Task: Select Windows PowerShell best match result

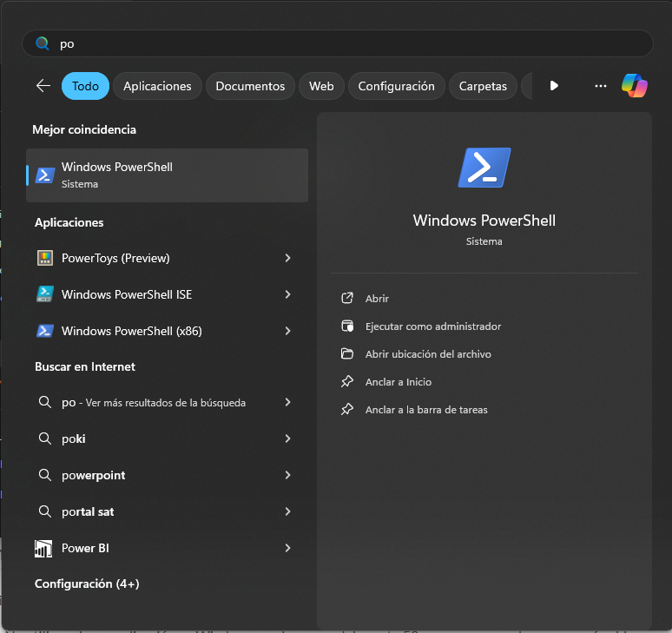Action: (x=168, y=175)
